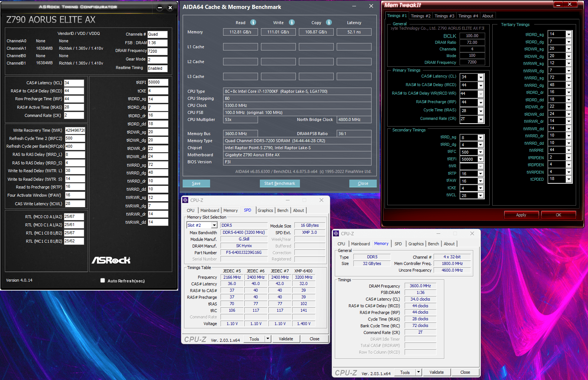
Task: Expand the Command Rate (CR) dropdown in Mem TweakIt
Action: (481, 119)
